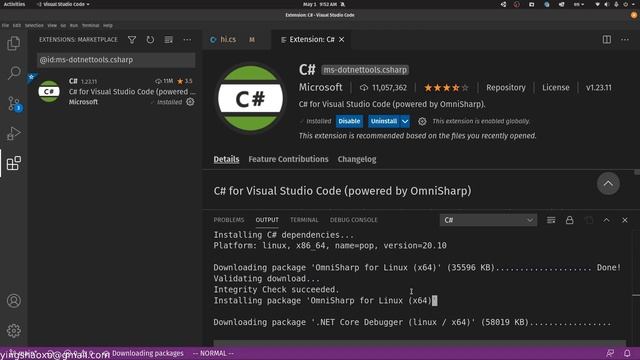Viewport: 640px width, 360px height.
Task: Switch to the Details tab
Action: [226, 159]
